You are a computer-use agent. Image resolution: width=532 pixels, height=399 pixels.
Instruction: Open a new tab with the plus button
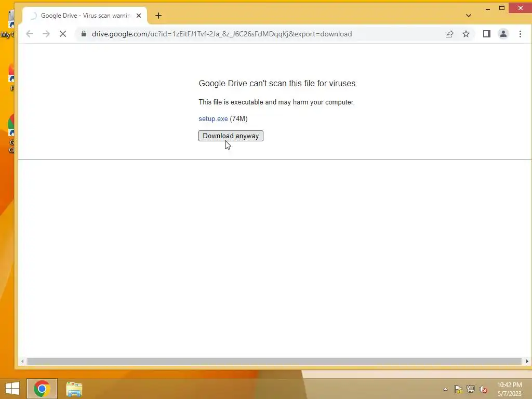point(158,16)
